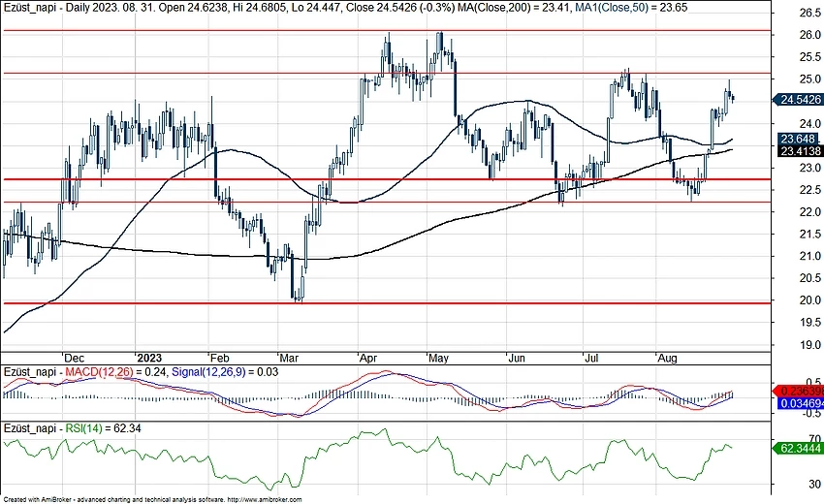Image resolution: width=824 pixels, height=504 pixels.
Task: Click the Ezüst_napi chart title text
Action: (x=29, y=8)
